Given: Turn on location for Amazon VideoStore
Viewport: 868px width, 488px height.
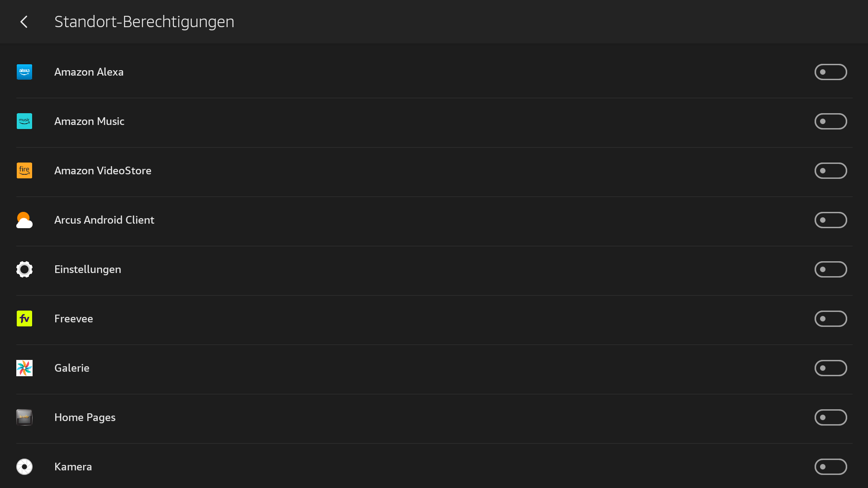Looking at the screenshot, I should (x=830, y=171).
